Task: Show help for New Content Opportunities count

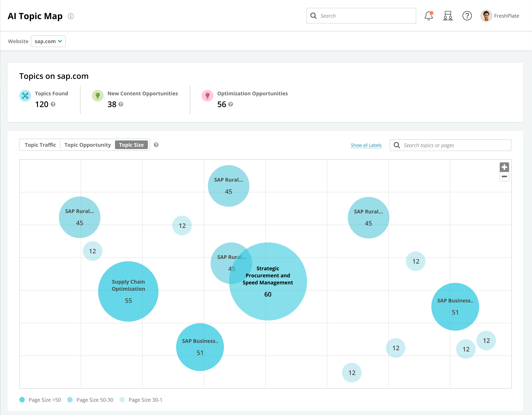Action: pos(121,104)
